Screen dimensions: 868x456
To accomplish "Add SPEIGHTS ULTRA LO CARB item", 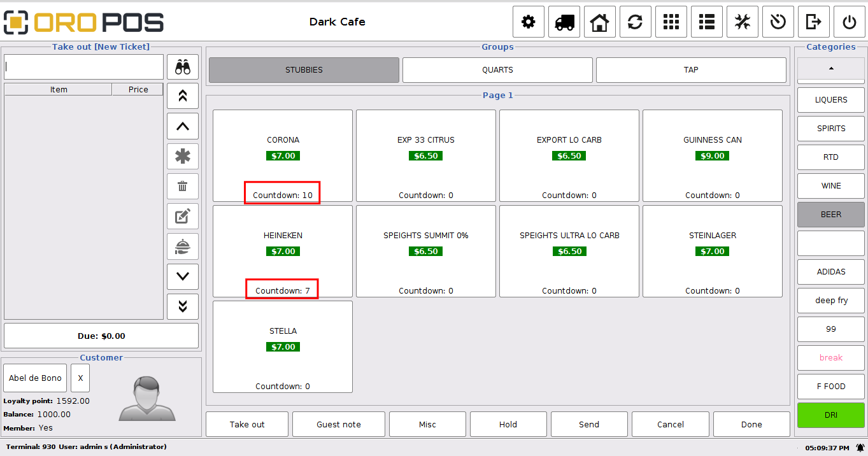I will click(569, 251).
